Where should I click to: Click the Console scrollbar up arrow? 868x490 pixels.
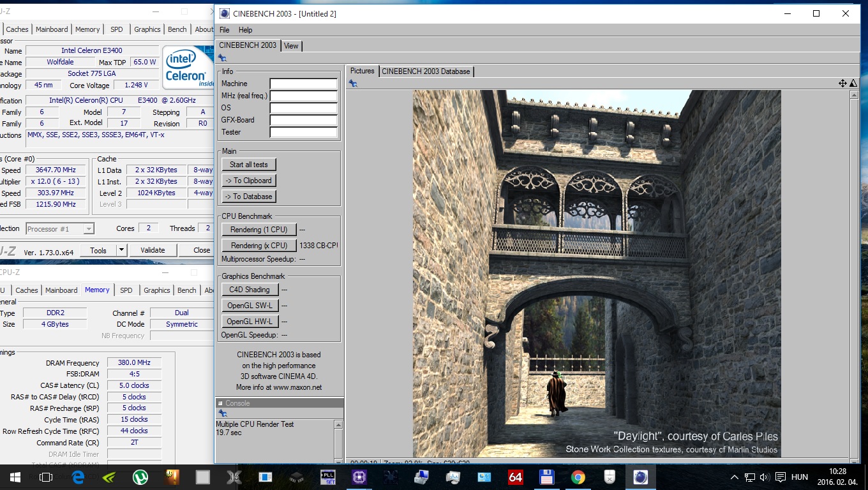(x=338, y=425)
